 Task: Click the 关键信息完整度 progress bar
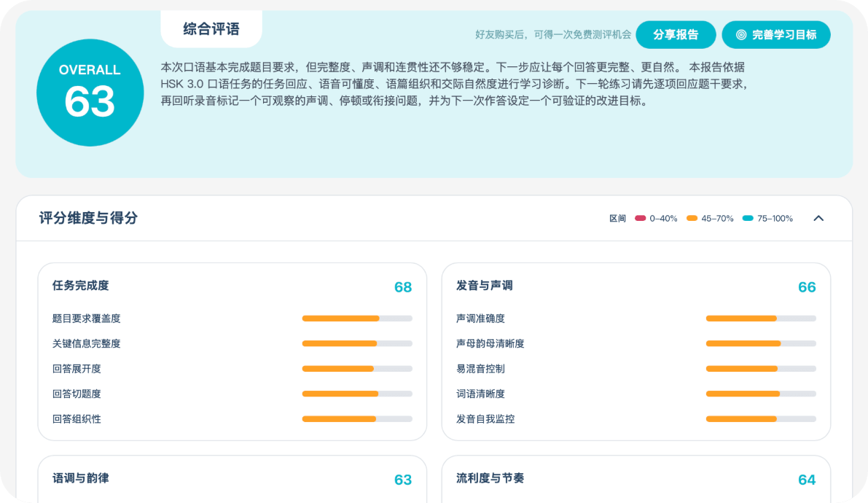click(357, 343)
